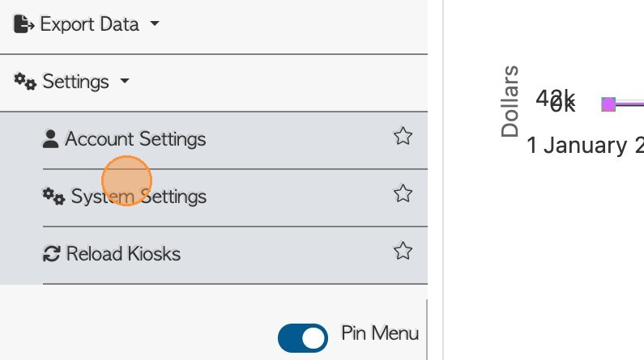The image size is (644, 360).
Task: Expand the Export Data dropdown caret
Action: 154,24
